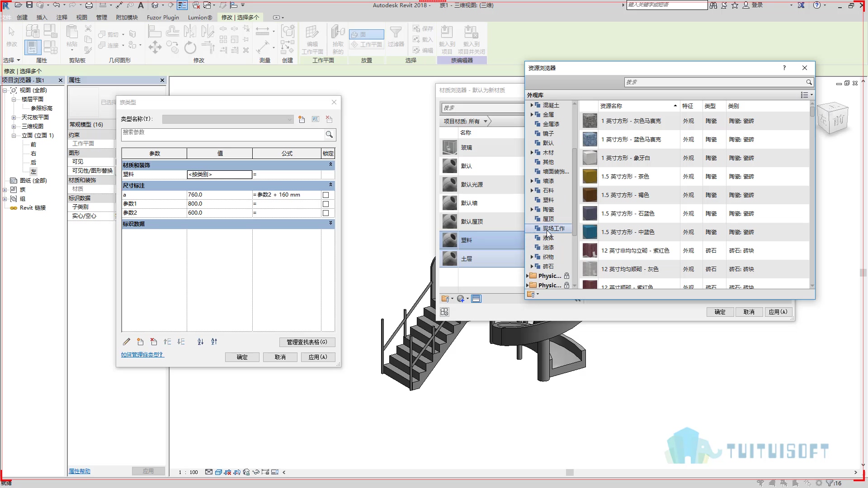Collapse the 材质和装饰 parameter group
Screen dimensions: 868x488
click(330, 164)
